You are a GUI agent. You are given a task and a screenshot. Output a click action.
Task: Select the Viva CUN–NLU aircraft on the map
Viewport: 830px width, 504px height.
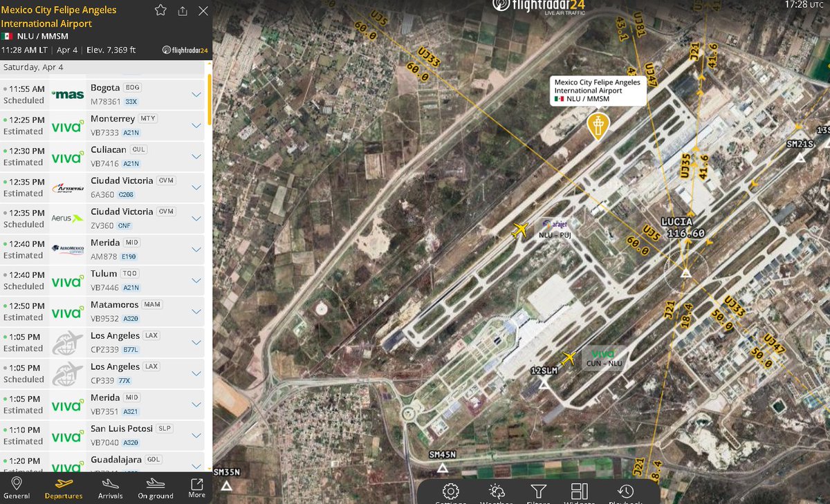569,358
